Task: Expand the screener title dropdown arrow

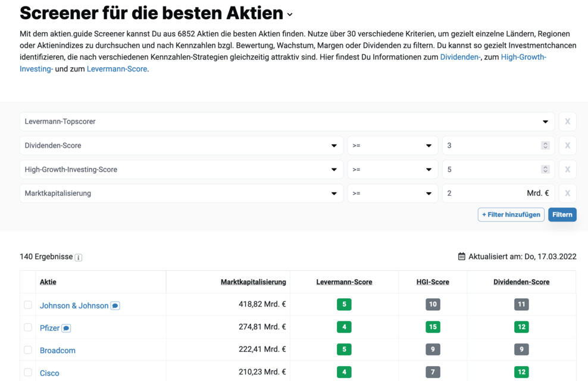Action: tap(289, 14)
